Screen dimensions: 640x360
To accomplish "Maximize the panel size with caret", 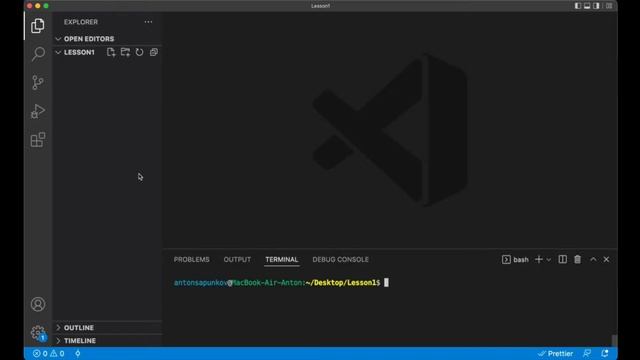I will (x=593, y=260).
